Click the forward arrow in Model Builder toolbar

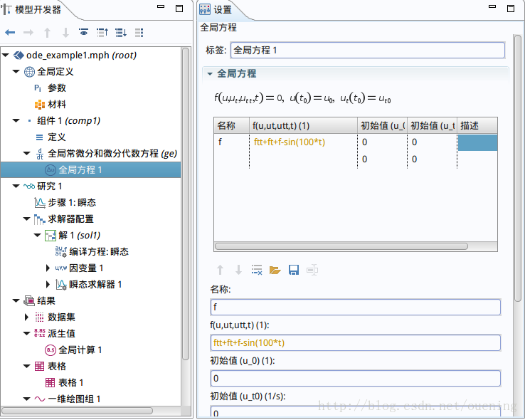28,33
